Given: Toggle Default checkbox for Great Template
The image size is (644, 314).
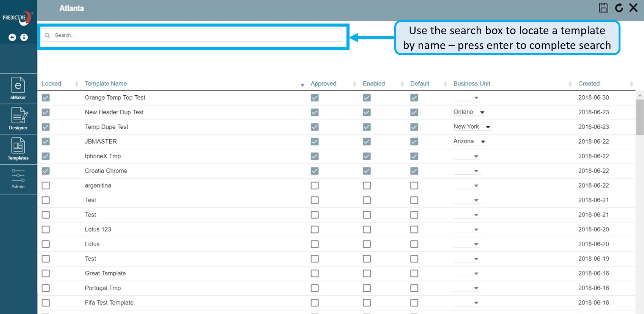Looking at the screenshot, I should (x=414, y=273).
